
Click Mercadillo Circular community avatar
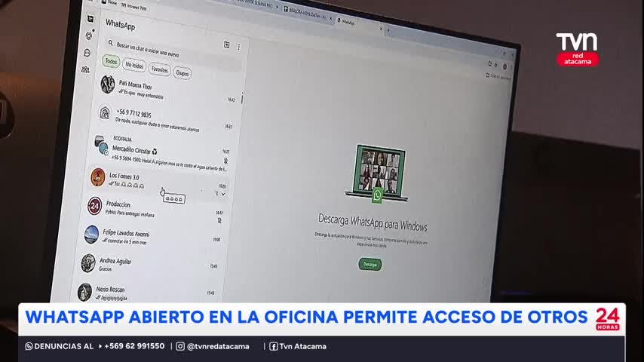(100, 145)
